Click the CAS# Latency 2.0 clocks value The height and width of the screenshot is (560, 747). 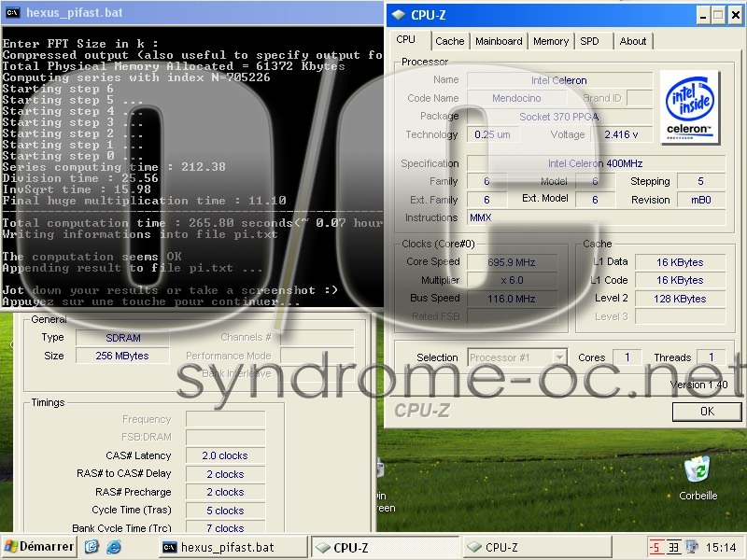coord(225,455)
